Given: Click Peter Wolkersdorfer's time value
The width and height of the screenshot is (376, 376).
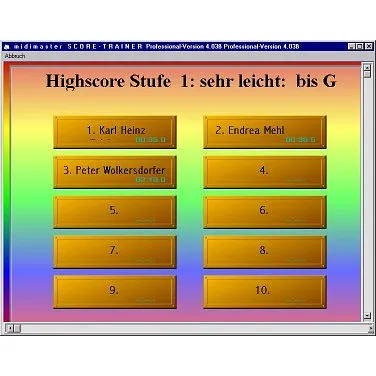Looking at the screenshot, I should tap(151, 180).
